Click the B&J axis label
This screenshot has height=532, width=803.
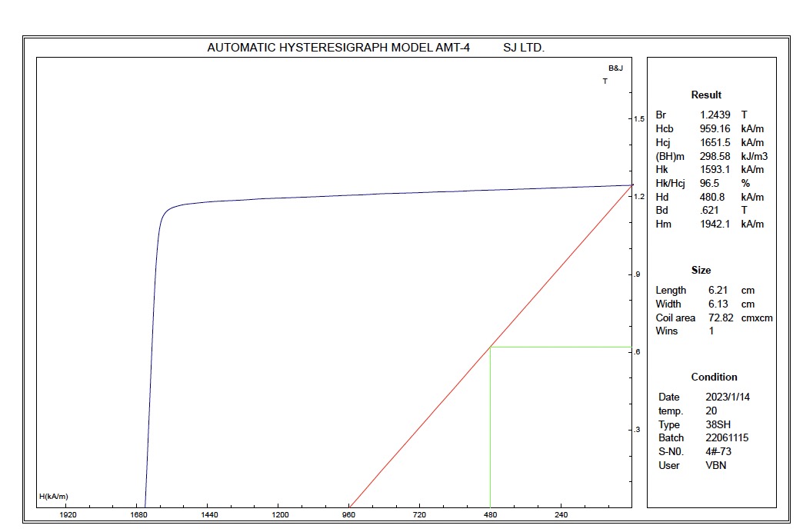coord(615,68)
